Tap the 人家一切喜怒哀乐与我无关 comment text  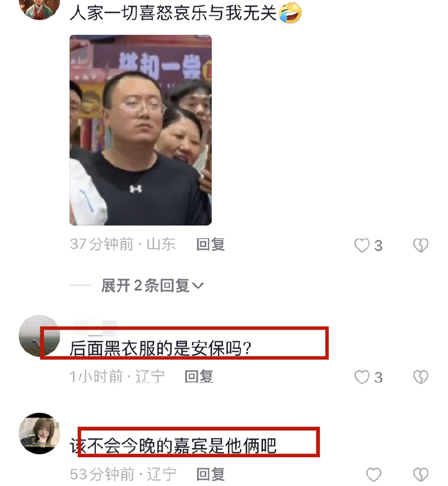[x=173, y=13]
